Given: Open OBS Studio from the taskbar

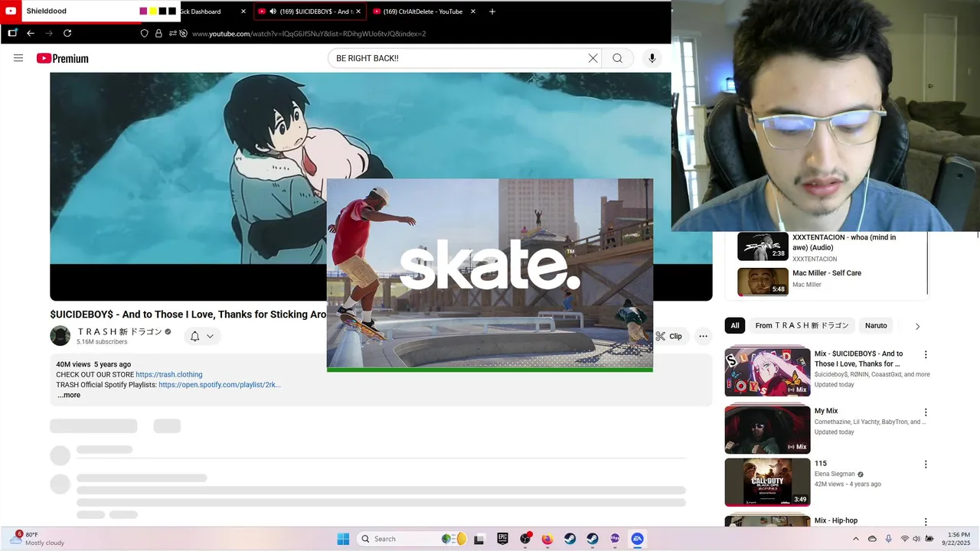Looking at the screenshot, I should (x=525, y=539).
